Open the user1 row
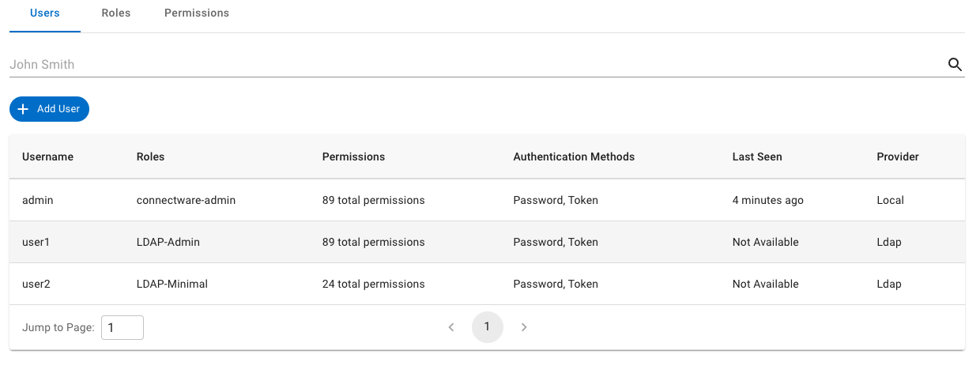980x377 pixels. coord(36,242)
